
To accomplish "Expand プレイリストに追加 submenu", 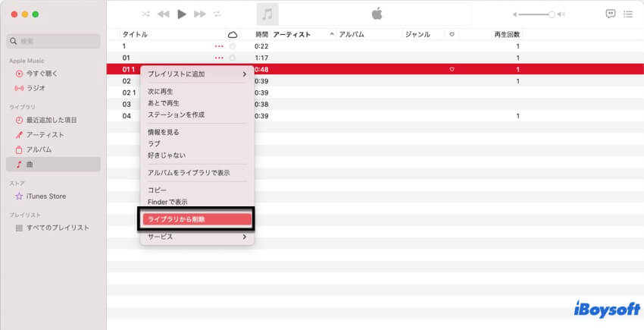I will tap(197, 74).
